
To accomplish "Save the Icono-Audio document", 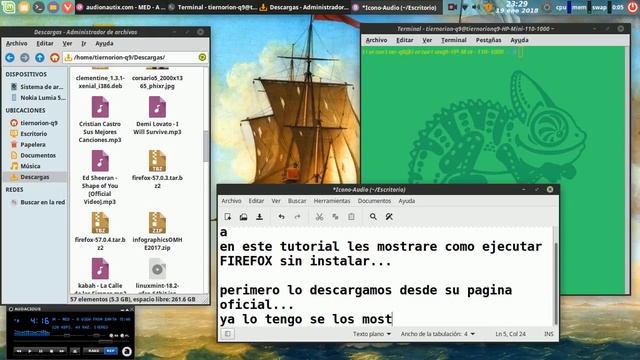I will (x=260, y=217).
